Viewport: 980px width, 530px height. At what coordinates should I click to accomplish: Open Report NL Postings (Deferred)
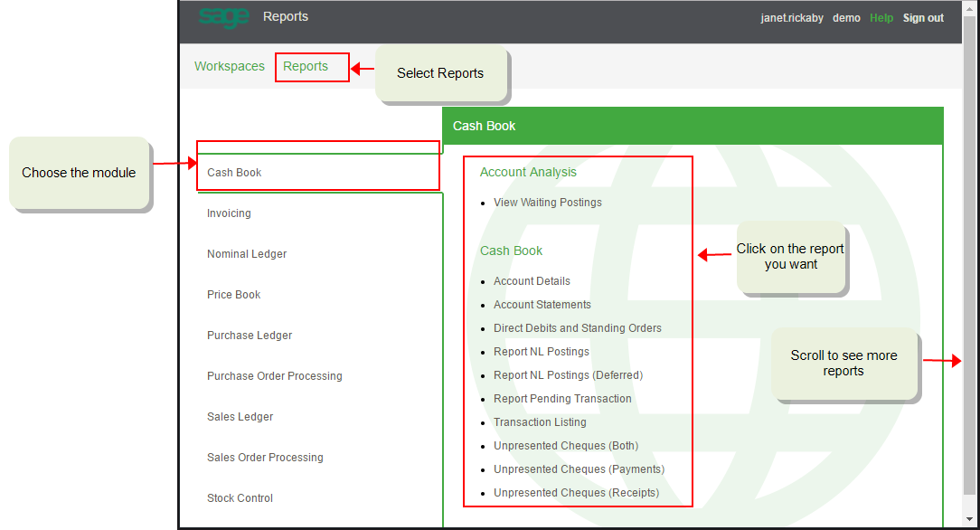click(568, 375)
